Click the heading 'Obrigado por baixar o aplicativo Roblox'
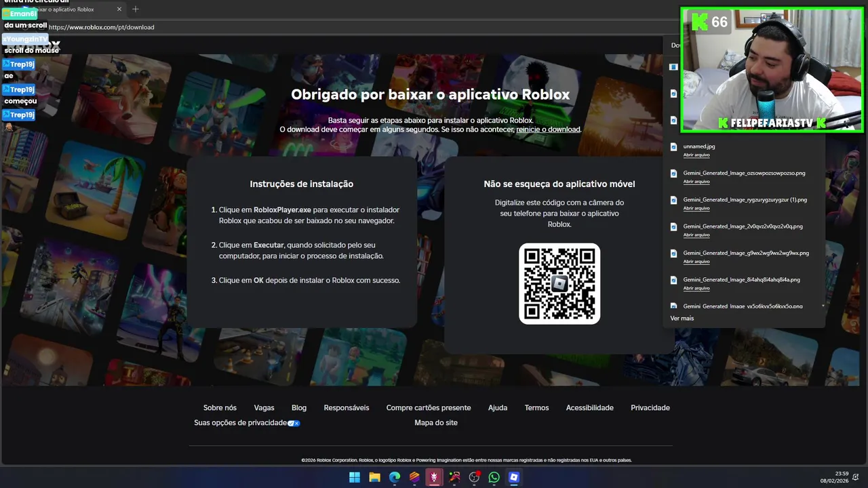 pos(431,95)
